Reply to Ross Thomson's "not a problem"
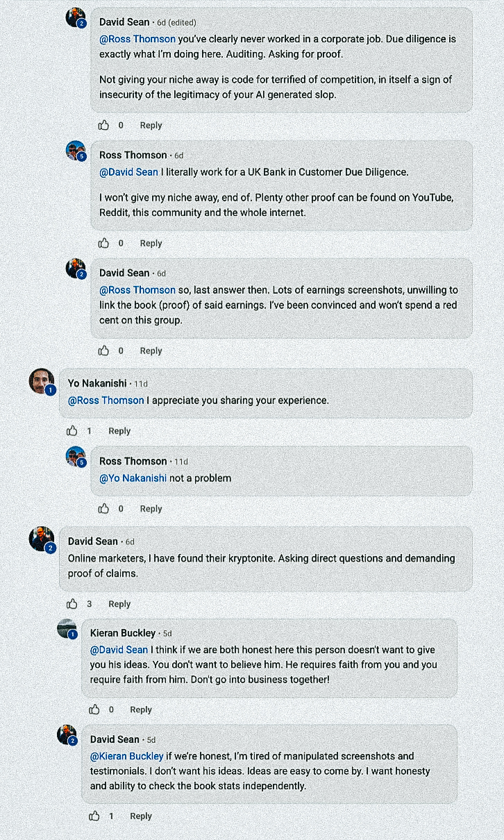 point(151,509)
